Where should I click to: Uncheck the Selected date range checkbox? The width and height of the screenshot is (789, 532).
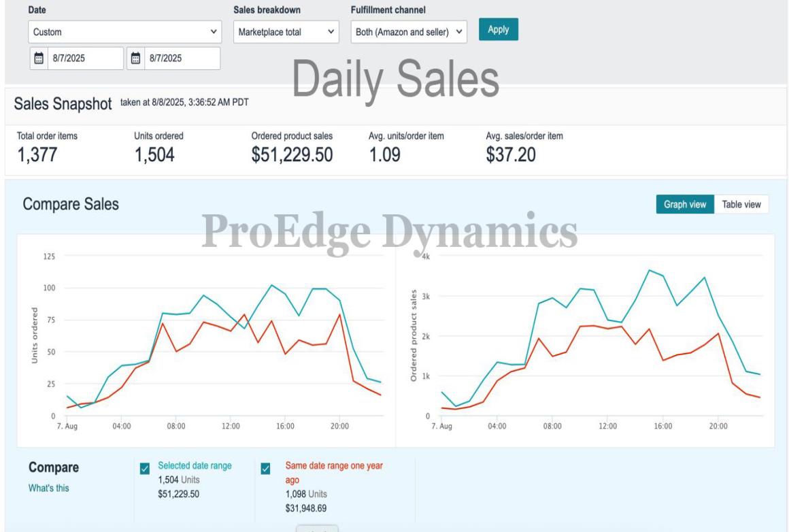click(145, 468)
